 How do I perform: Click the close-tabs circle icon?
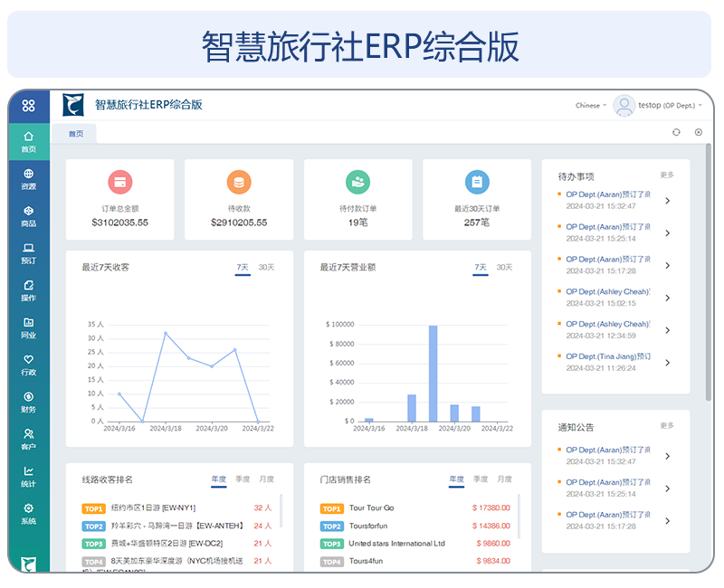click(x=699, y=132)
